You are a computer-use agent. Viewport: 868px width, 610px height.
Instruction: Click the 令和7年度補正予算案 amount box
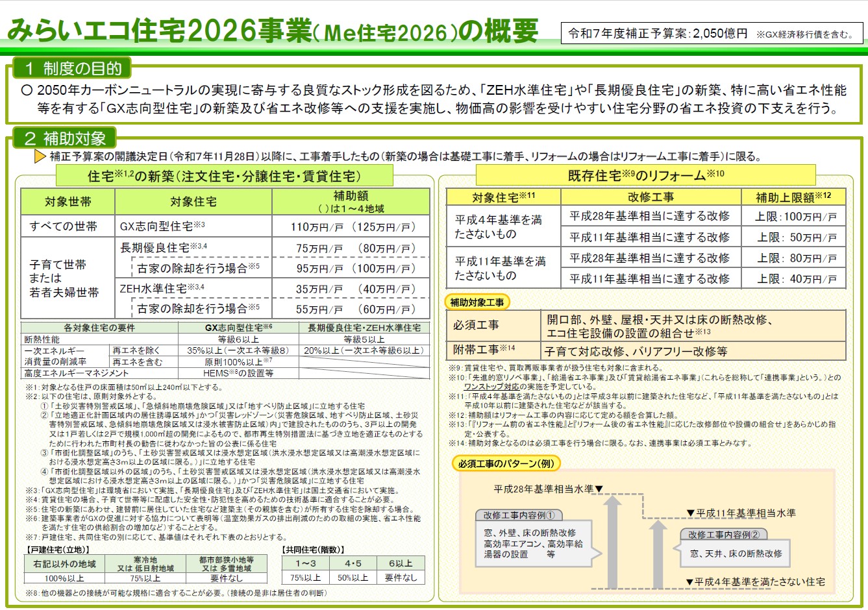706,31
